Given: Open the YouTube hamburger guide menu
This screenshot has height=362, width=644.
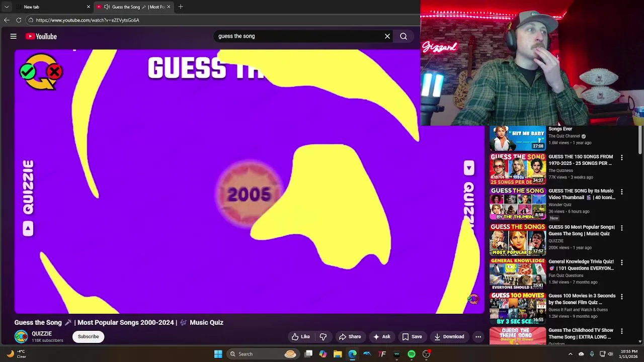Looking at the screenshot, I should pyautogui.click(x=14, y=36).
